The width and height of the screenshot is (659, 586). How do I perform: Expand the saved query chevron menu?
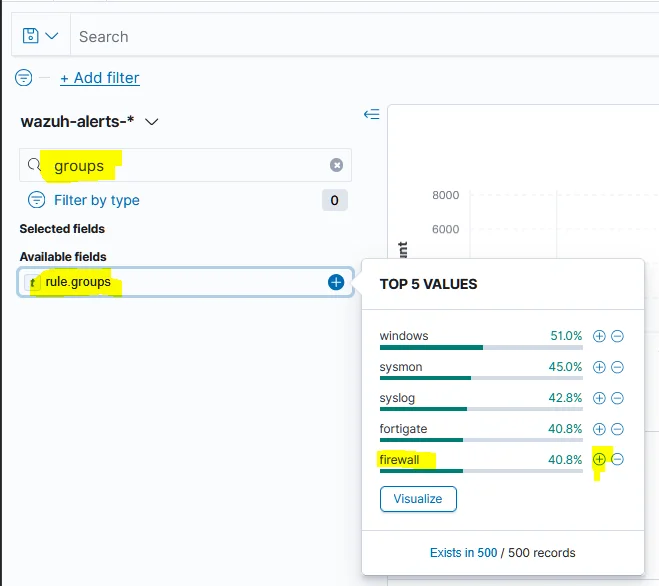52,36
